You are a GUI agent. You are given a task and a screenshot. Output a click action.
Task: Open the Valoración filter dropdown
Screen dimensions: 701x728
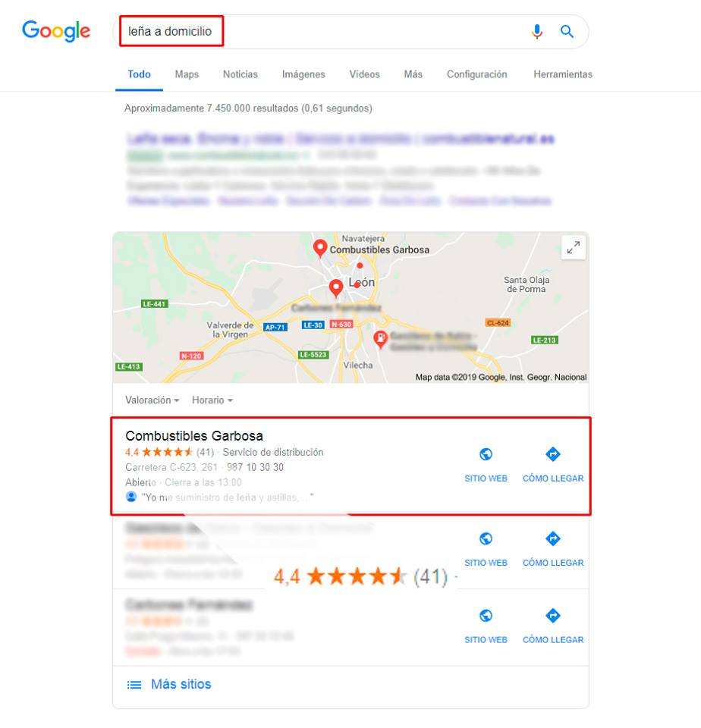152,400
